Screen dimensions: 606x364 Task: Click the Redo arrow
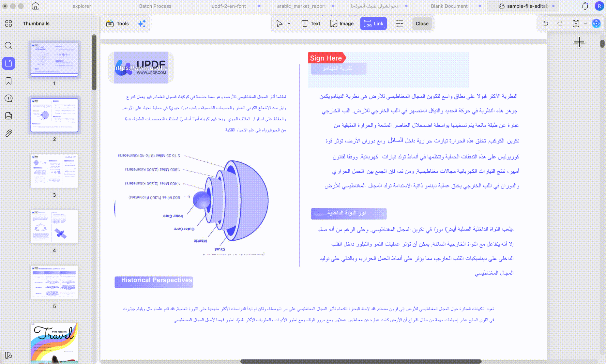coord(560,23)
